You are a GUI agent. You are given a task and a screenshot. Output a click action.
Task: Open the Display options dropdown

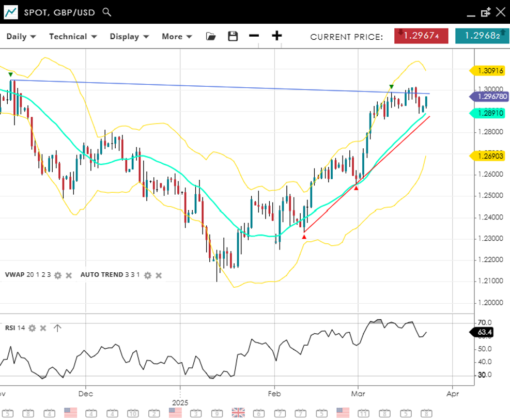click(x=129, y=37)
